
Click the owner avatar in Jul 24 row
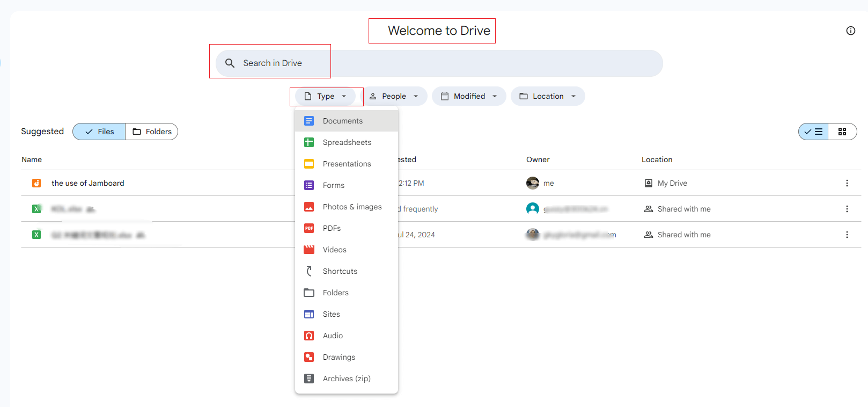533,235
